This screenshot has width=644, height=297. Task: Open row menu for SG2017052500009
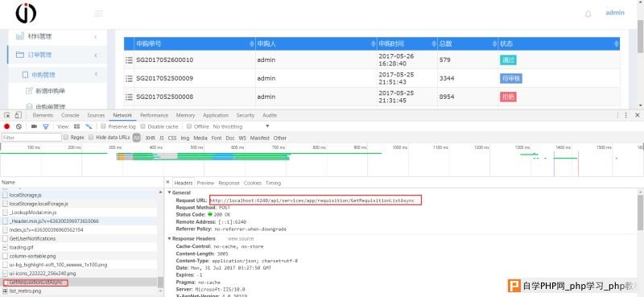pos(129,78)
